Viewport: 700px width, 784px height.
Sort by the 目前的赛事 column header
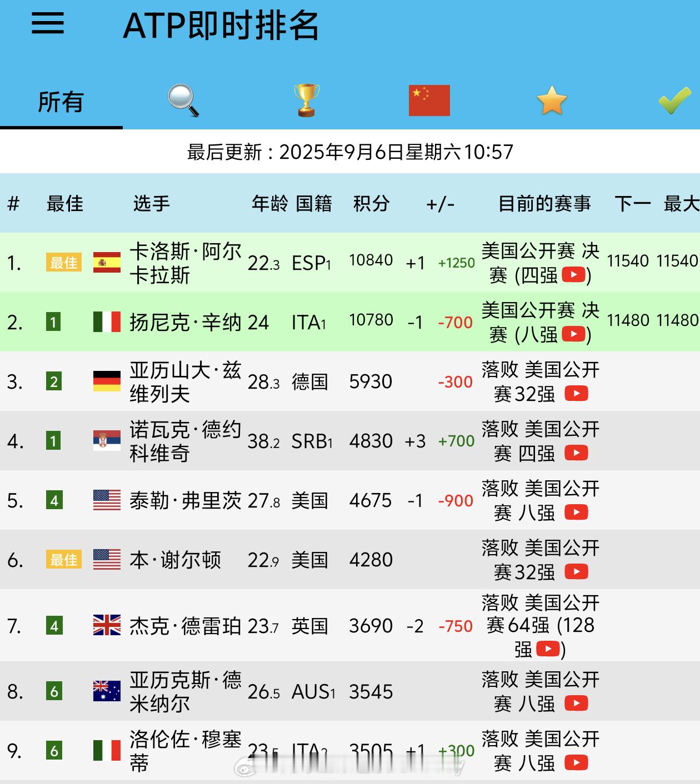pos(545,204)
